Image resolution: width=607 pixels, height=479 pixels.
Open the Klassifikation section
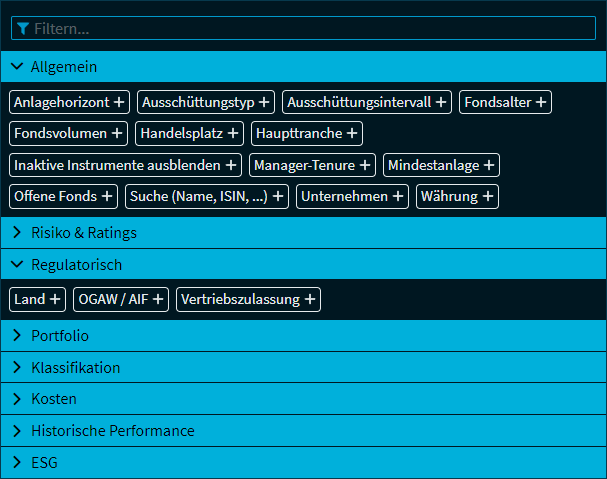17,367
